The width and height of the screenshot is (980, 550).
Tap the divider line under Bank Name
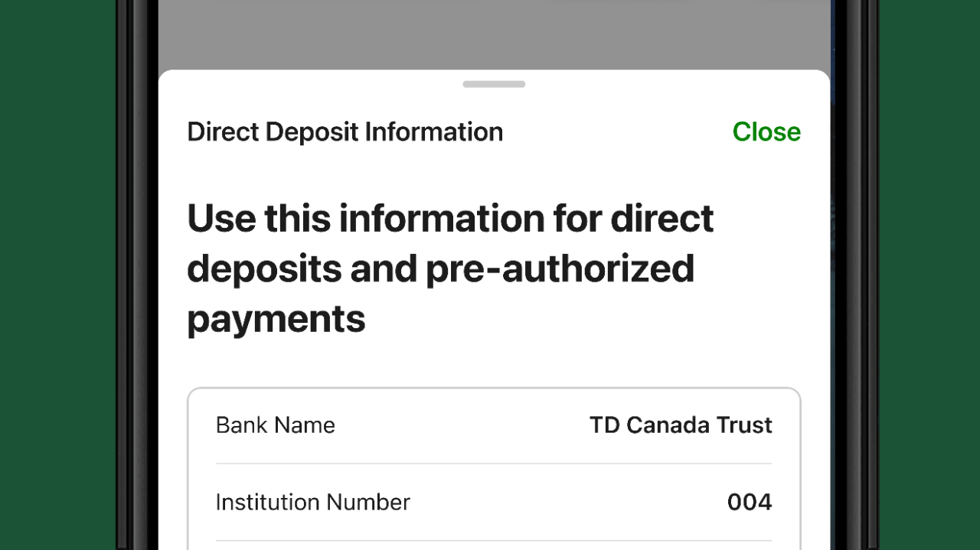click(494, 463)
